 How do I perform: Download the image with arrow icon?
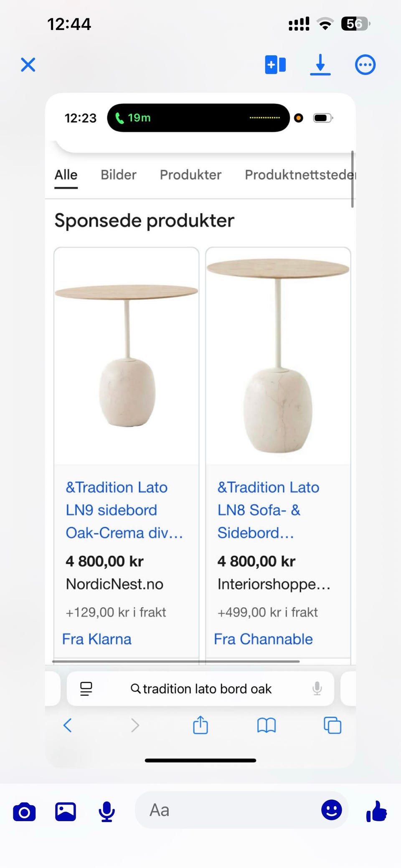pyautogui.click(x=320, y=65)
